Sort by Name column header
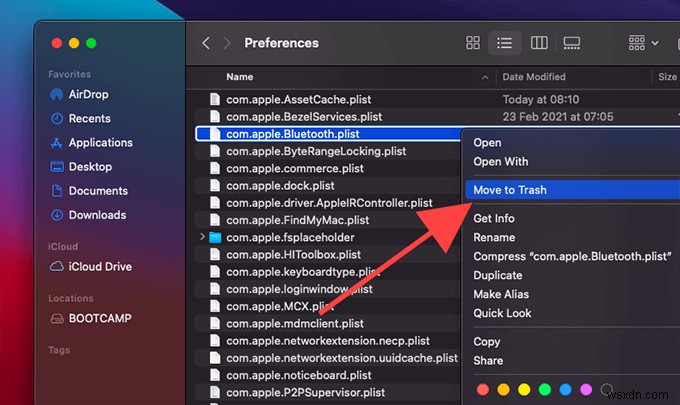Viewport: 680px width, 405px height. point(239,77)
